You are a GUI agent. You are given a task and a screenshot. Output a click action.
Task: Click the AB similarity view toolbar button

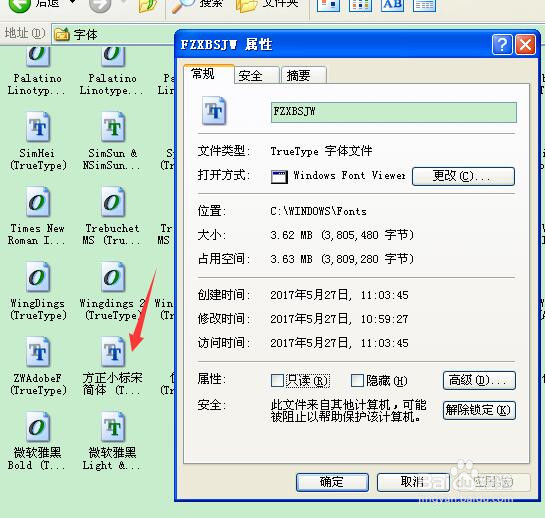(x=392, y=5)
